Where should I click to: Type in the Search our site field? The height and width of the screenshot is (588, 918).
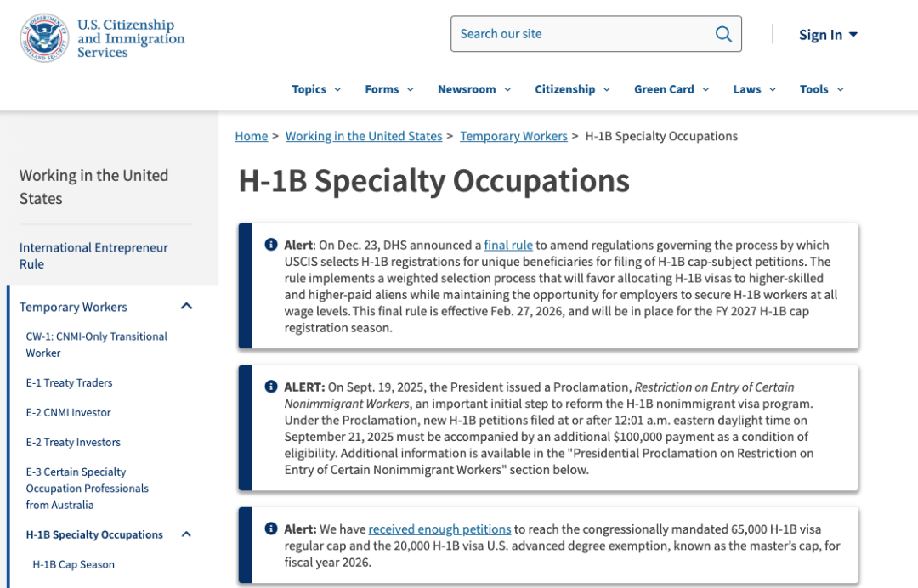[x=582, y=34]
